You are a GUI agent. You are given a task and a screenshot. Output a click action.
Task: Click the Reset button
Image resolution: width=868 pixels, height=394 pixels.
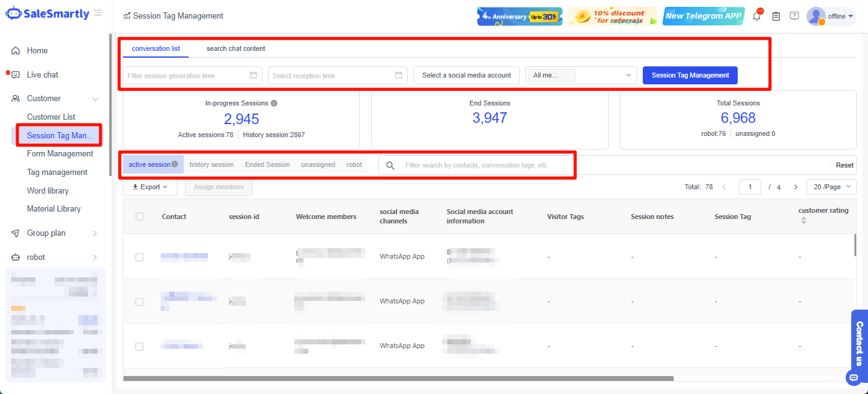pos(844,165)
